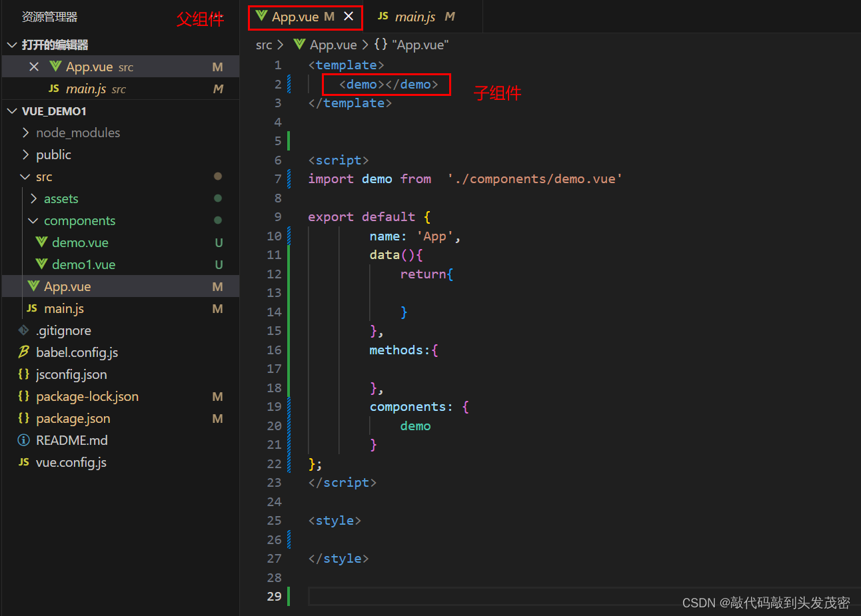Close the App.vue editor tab
This screenshot has height=616, width=861.
(x=349, y=16)
